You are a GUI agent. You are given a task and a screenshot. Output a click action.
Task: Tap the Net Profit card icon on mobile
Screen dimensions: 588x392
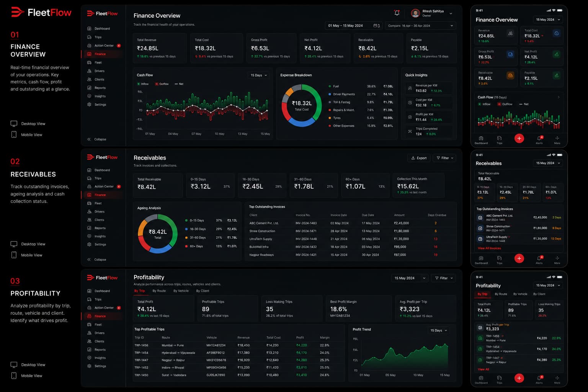coord(557,54)
